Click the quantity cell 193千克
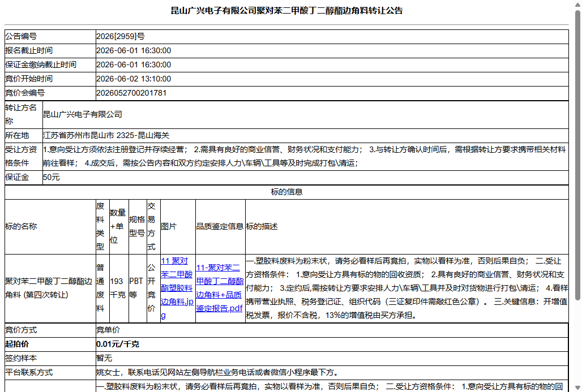This screenshot has width=582, height=392. tap(118, 288)
